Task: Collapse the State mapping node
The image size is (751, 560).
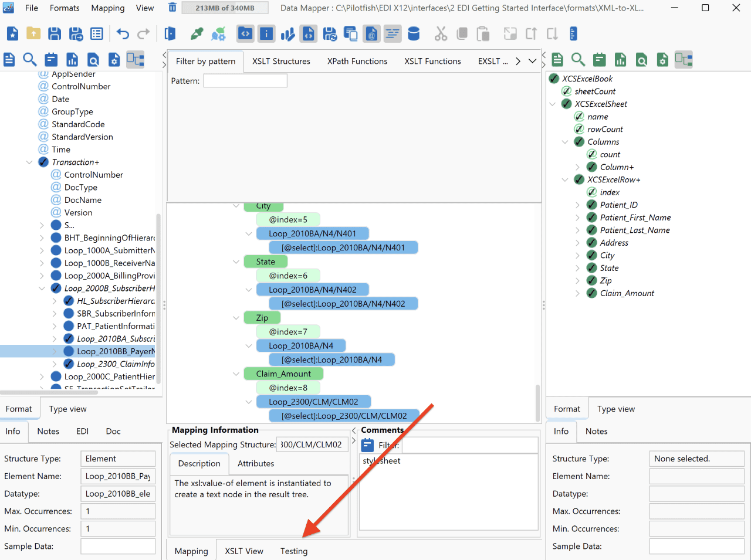Action: (x=236, y=262)
